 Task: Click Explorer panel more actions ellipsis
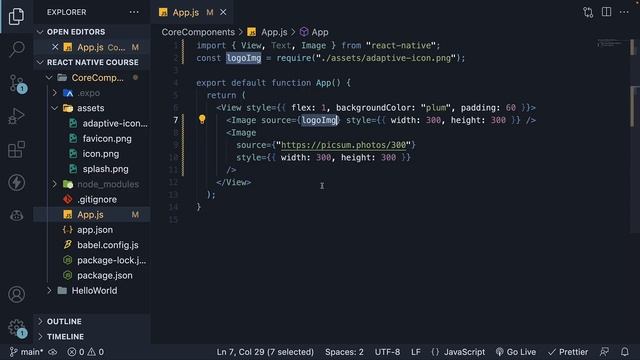tap(134, 12)
